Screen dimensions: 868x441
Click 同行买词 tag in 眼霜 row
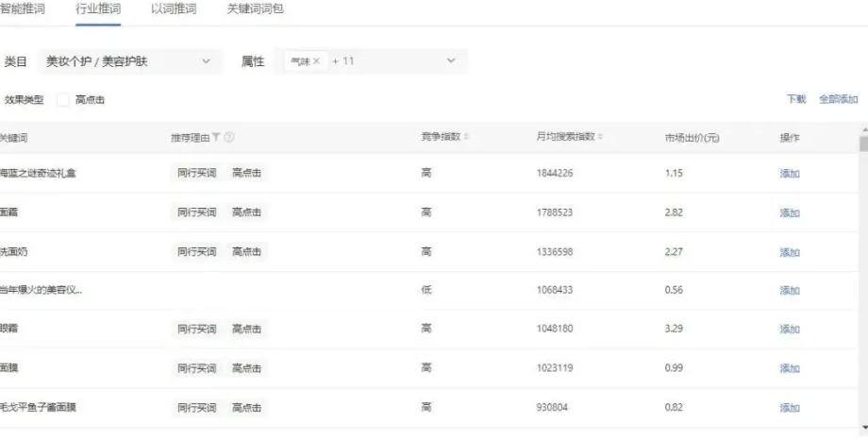(196, 329)
